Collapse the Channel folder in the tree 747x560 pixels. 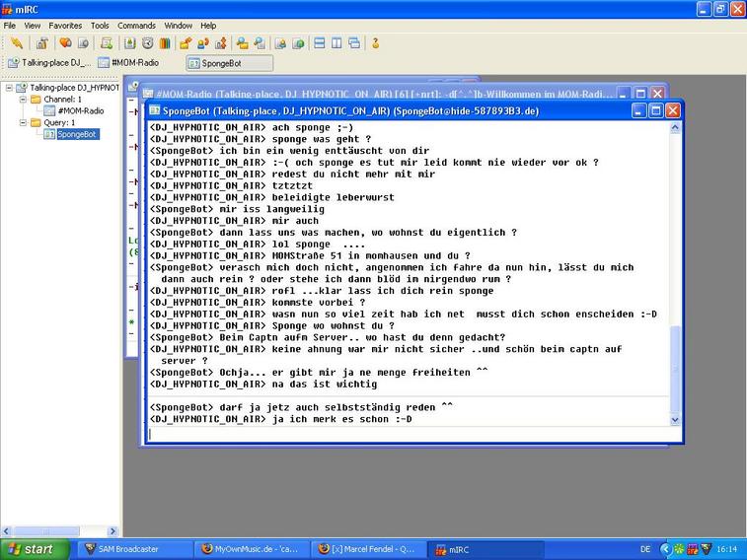[x=22, y=100]
